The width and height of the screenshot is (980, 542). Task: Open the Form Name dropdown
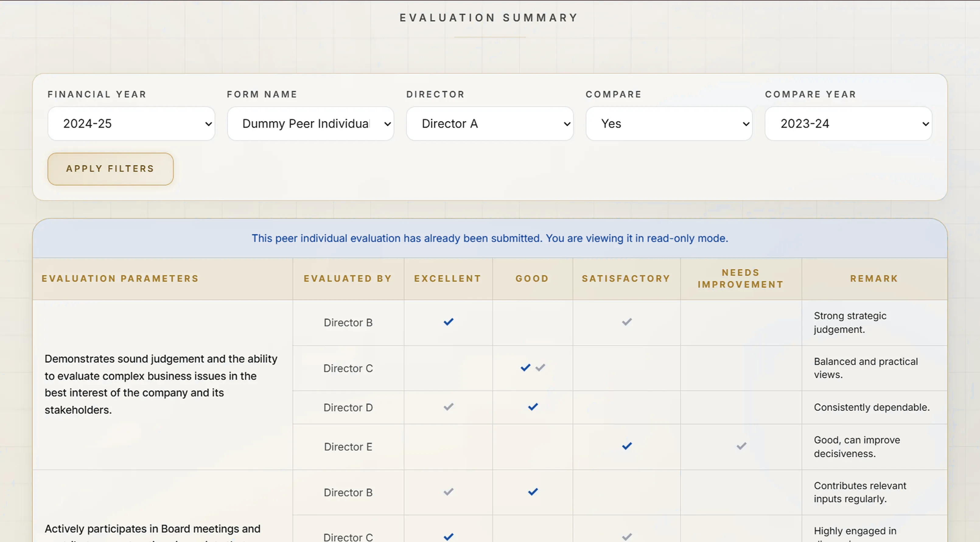pyautogui.click(x=310, y=123)
